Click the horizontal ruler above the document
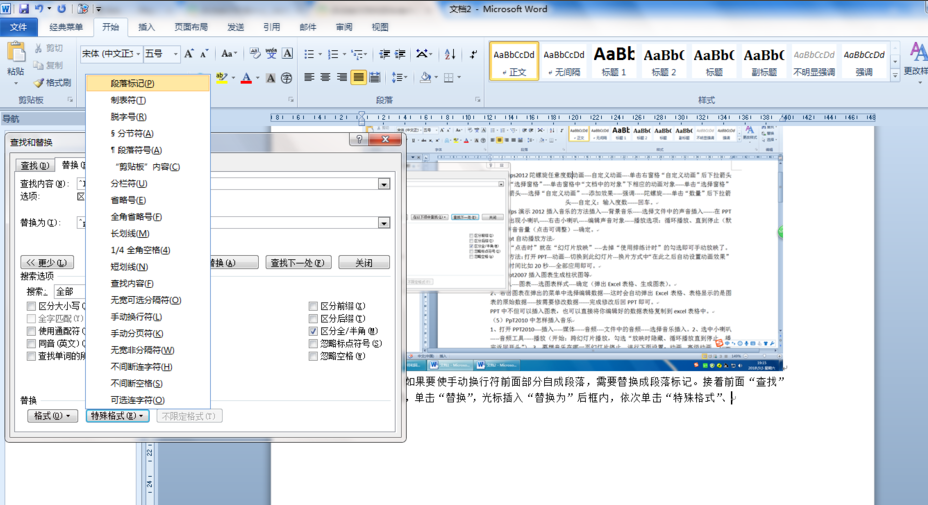The width and height of the screenshot is (928, 505). tap(573, 117)
